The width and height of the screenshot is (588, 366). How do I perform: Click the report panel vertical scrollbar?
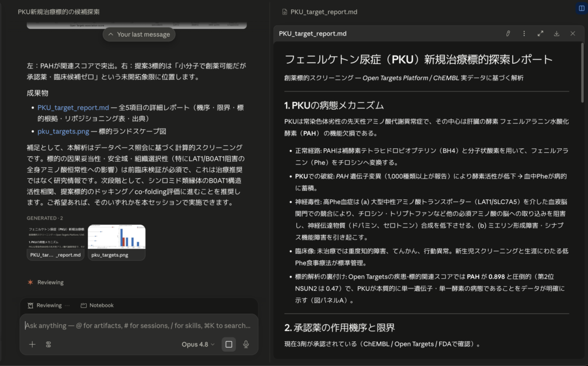[x=582, y=73]
